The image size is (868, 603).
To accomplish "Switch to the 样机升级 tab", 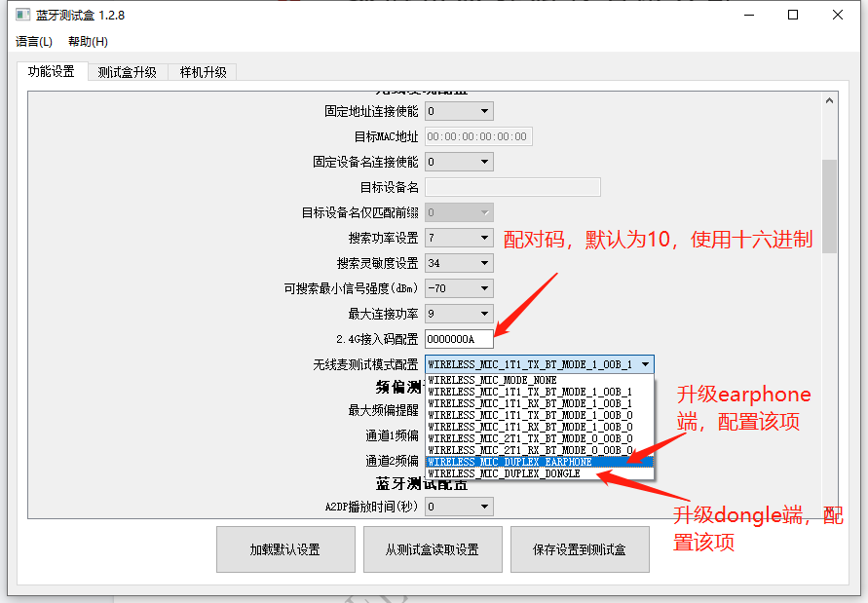I will 204,72.
